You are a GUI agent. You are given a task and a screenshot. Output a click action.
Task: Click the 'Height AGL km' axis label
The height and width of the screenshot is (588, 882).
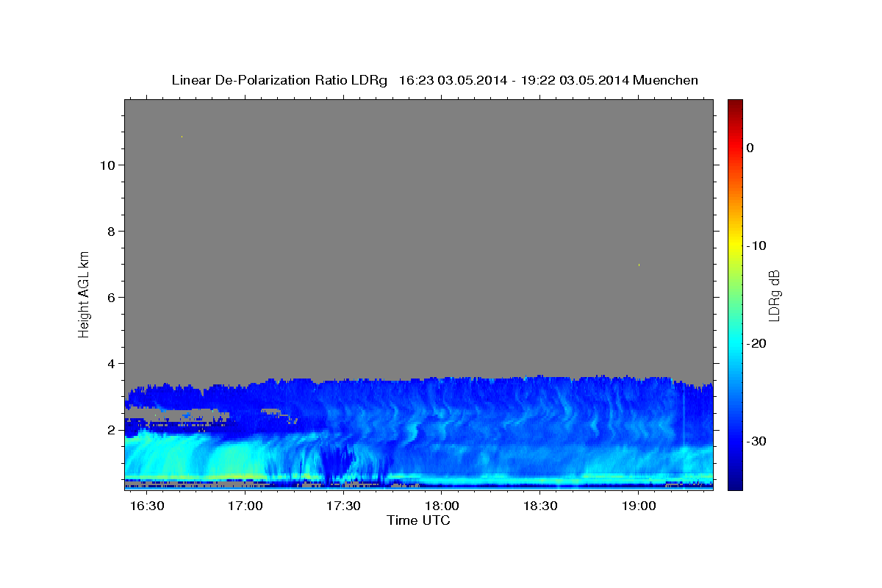(x=85, y=293)
